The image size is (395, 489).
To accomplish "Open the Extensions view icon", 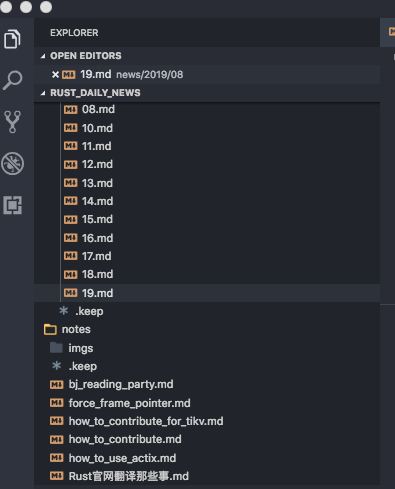I will 12,205.
